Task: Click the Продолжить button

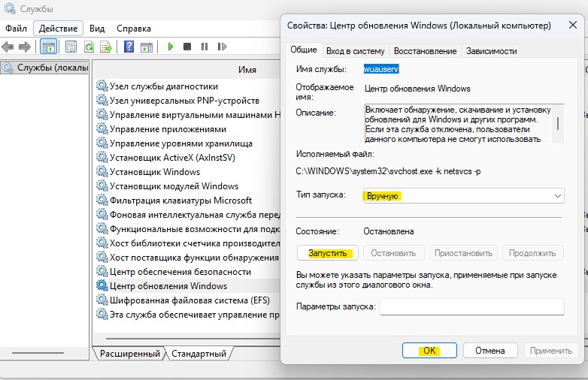Action: (532, 253)
